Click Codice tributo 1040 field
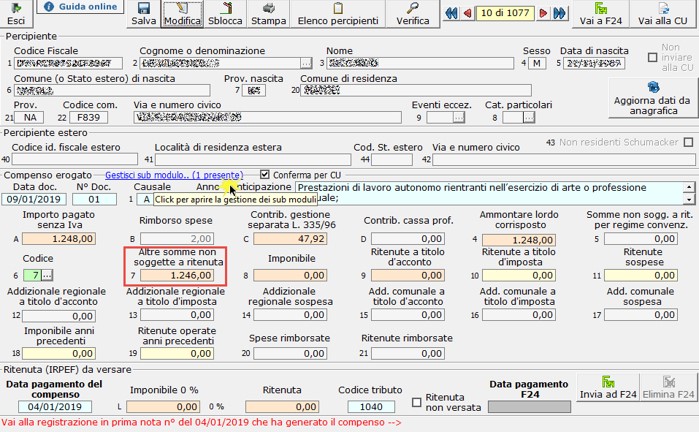The width and height of the screenshot is (699, 432). pyautogui.click(x=371, y=407)
